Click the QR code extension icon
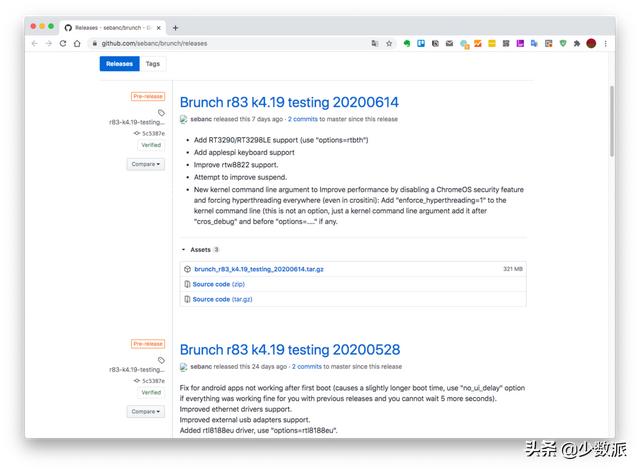Image resolution: width=640 pixels, height=471 pixels. click(x=506, y=44)
